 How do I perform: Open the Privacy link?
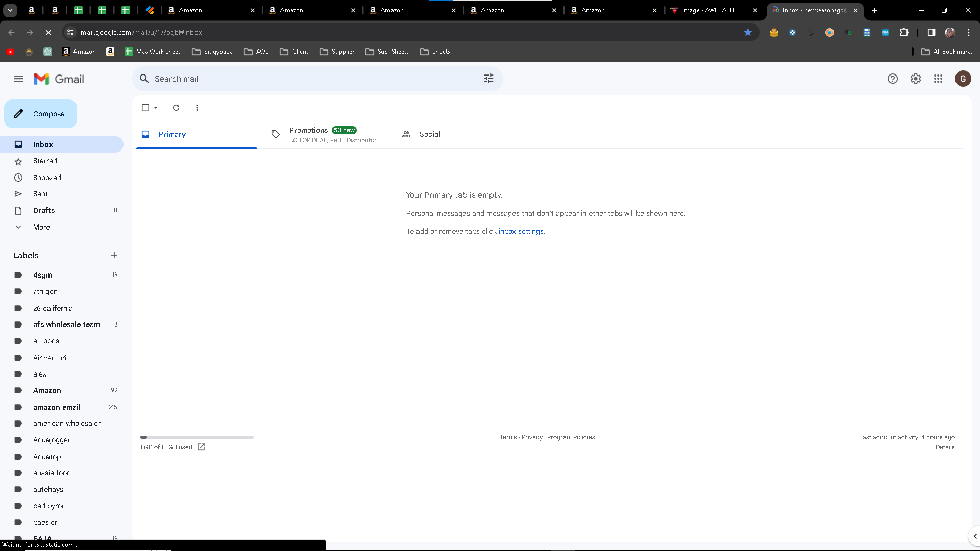point(532,437)
